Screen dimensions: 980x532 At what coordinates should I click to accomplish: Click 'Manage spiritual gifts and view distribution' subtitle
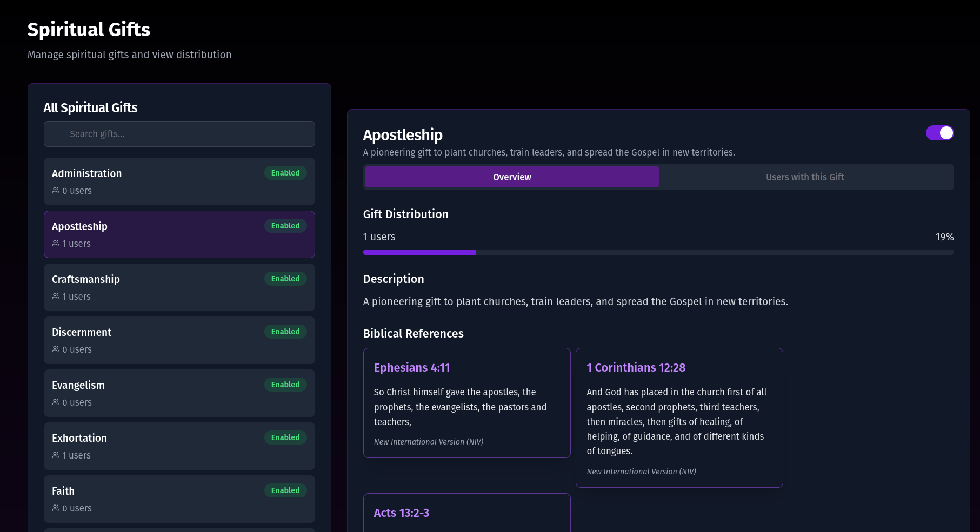coord(130,55)
